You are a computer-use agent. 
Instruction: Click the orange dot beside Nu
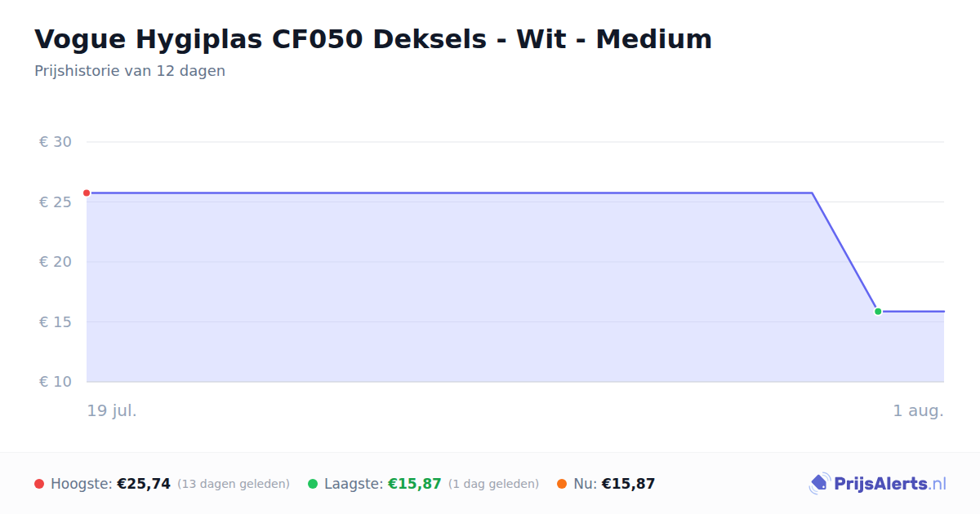(562, 484)
